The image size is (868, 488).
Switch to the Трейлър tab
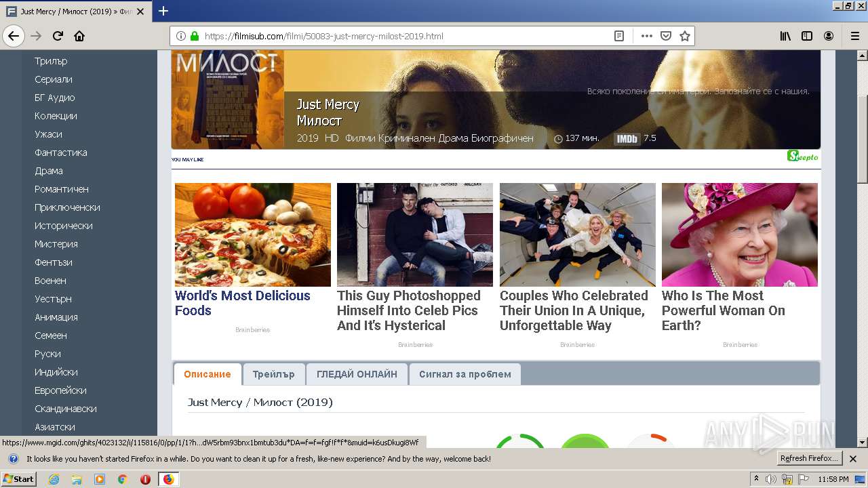coord(273,374)
